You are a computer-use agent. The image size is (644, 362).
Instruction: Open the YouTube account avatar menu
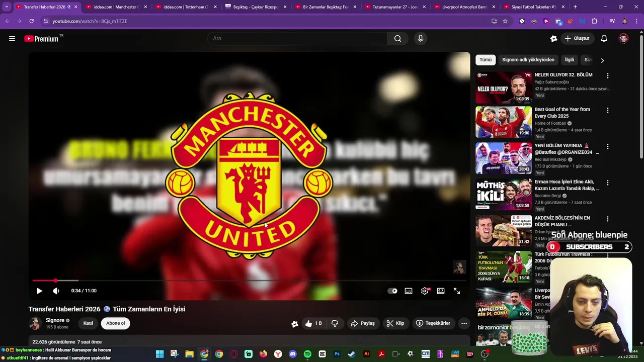623,39
